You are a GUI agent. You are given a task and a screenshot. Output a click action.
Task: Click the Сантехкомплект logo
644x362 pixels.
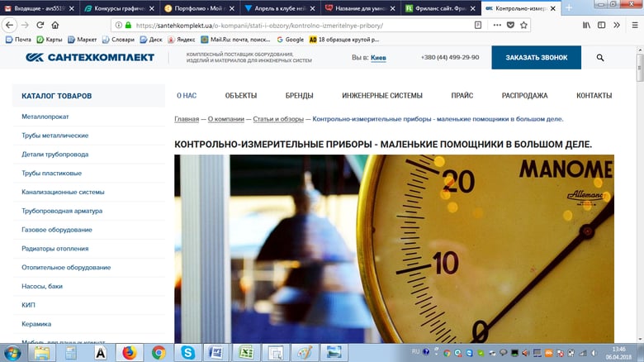point(89,58)
